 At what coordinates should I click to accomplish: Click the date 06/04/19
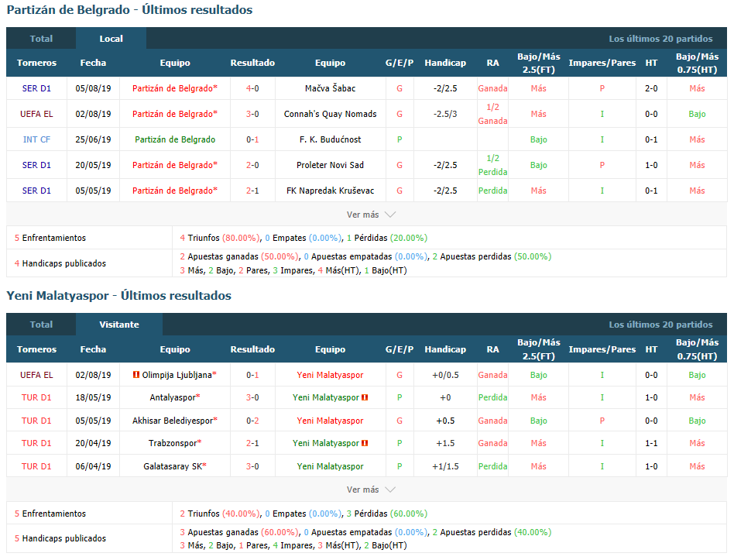93,466
